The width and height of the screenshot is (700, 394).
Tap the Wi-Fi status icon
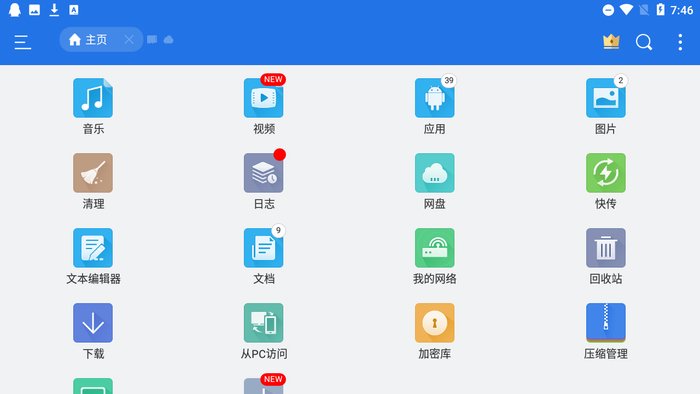coord(626,10)
